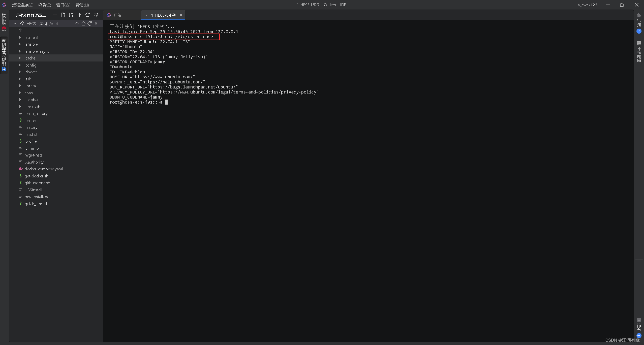Click the new folder icon in file manager header

71,15
